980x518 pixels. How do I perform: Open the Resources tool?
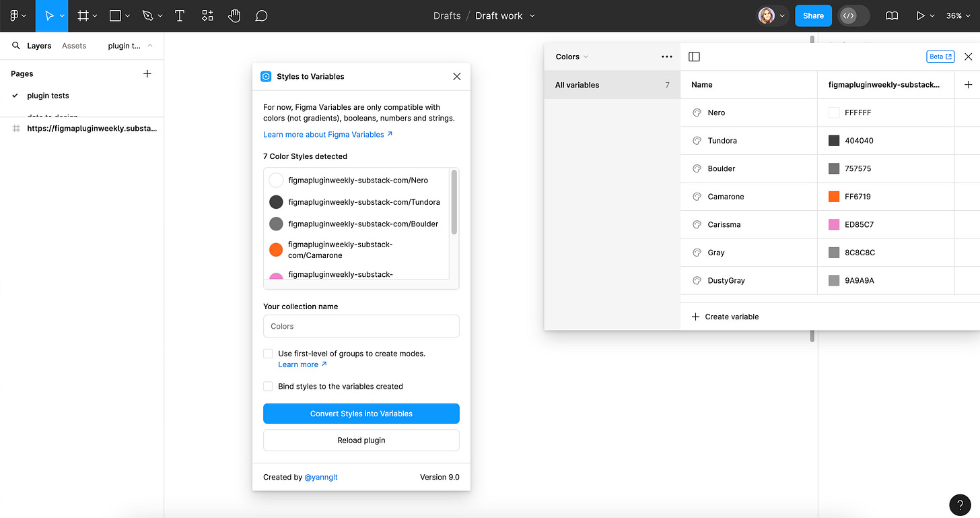point(207,15)
